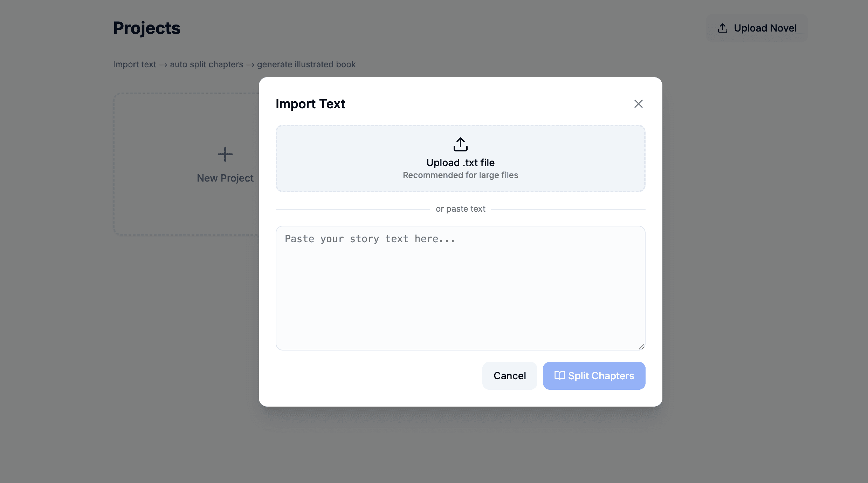Click the book icon inside Split Chapters button
The width and height of the screenshot is (868, 483).
tap(559, 375)
